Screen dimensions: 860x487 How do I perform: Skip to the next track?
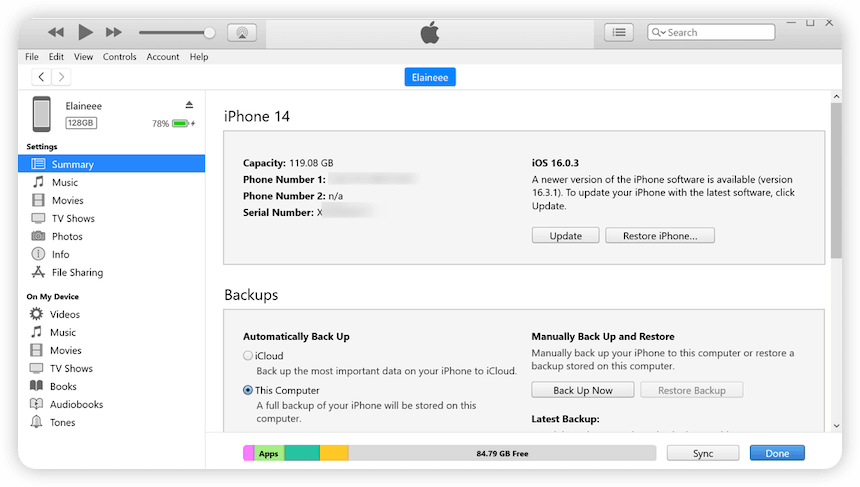tap(114, 32)
